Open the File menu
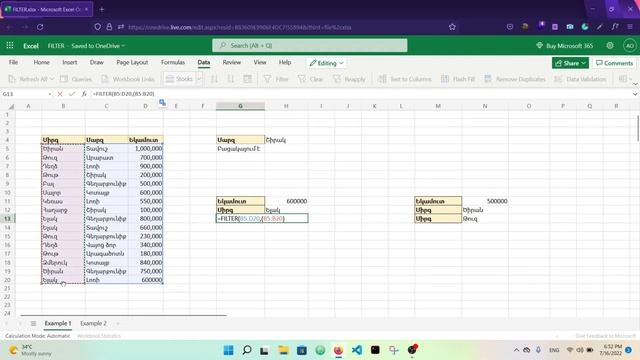Screen dimensions: 640x360 click(13, 62)
